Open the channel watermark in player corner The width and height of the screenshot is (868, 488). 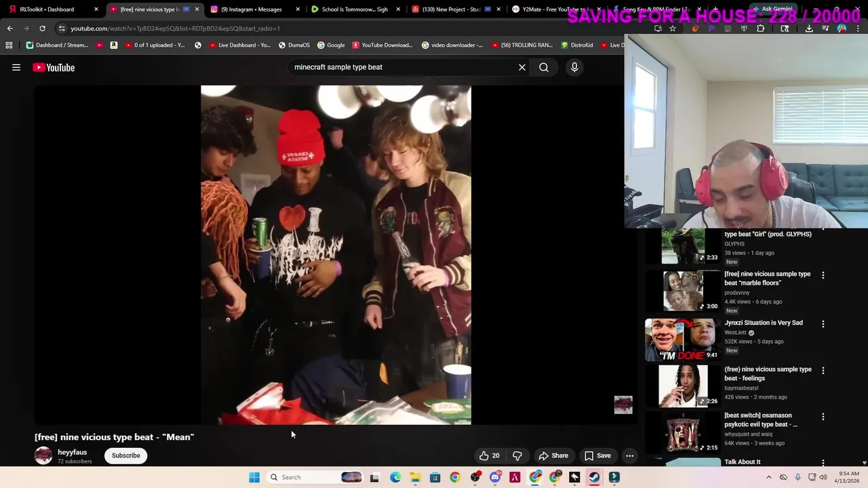623,405
